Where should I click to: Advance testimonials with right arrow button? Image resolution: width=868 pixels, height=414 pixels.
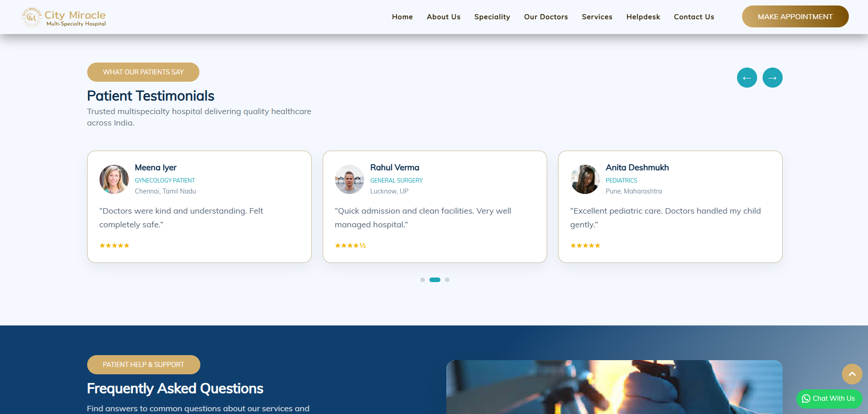point(772,78)
